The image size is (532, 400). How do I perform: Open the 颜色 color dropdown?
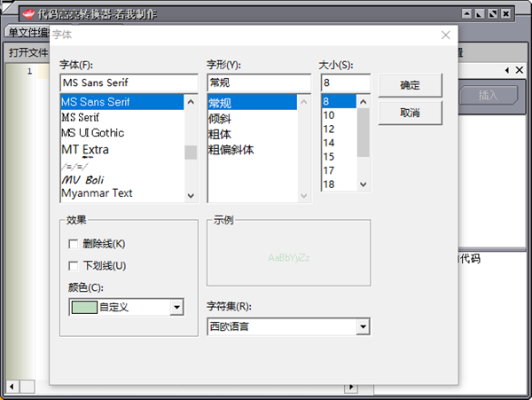(176, 307)
